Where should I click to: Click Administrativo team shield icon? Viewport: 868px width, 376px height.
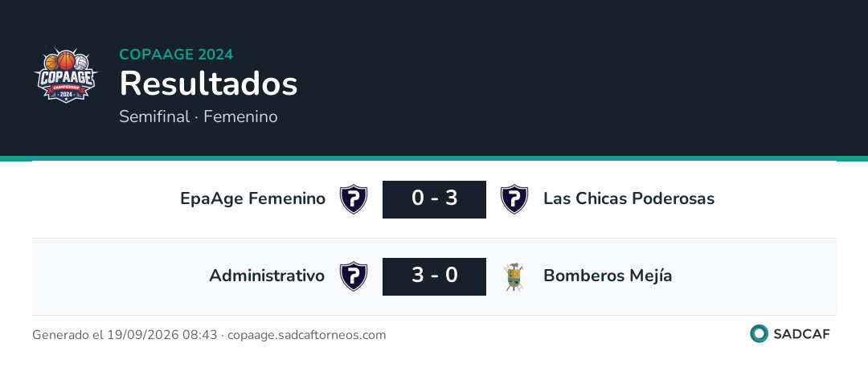[353, 276]
